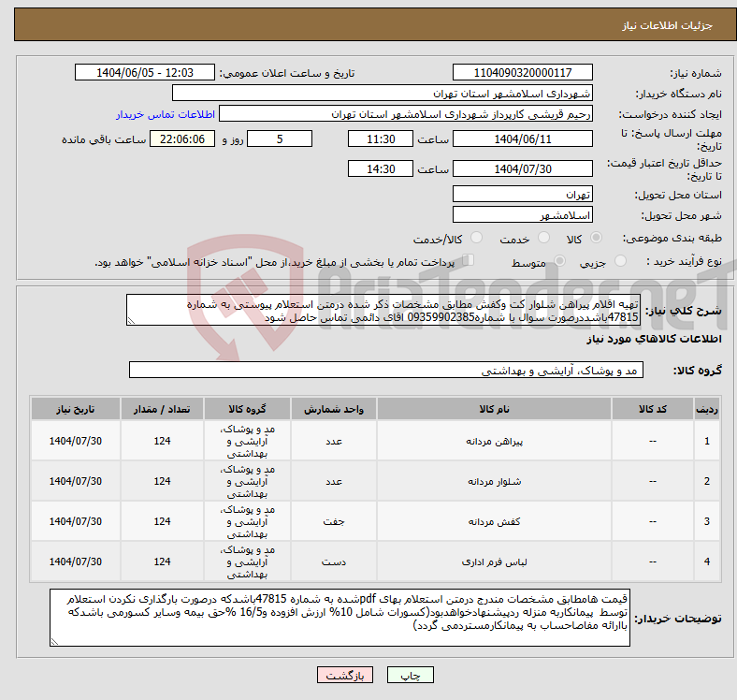Click the response deadline date 1404/06/11

pyautogui.click(x=522, y=139)
